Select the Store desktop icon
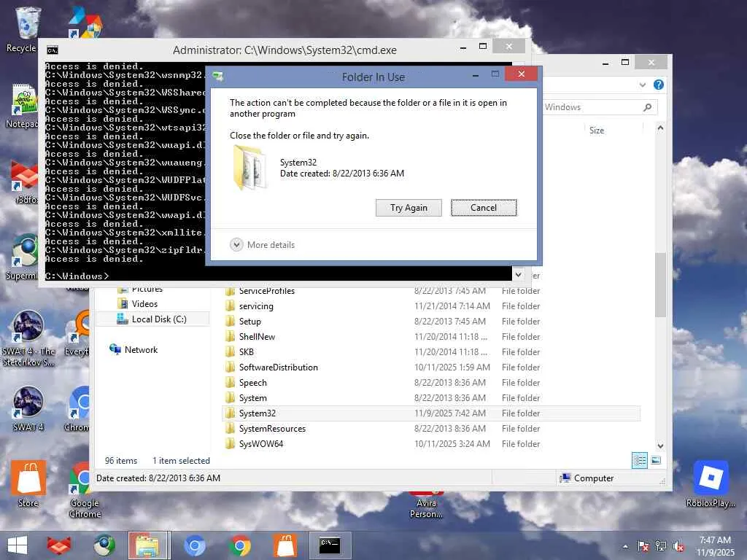This screenshot has width=747, height=560. [x=28, y=484]
